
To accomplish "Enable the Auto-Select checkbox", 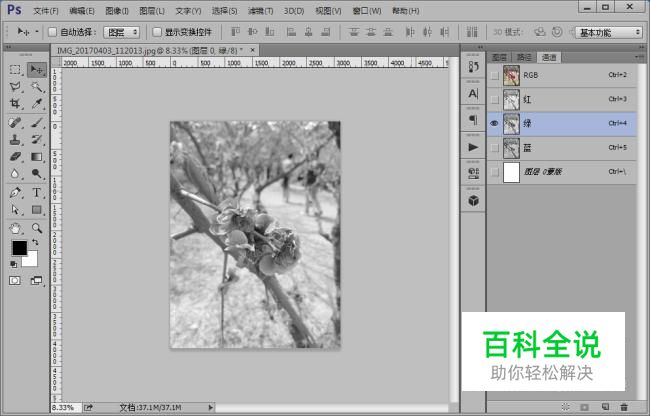I will click(52, 32).
